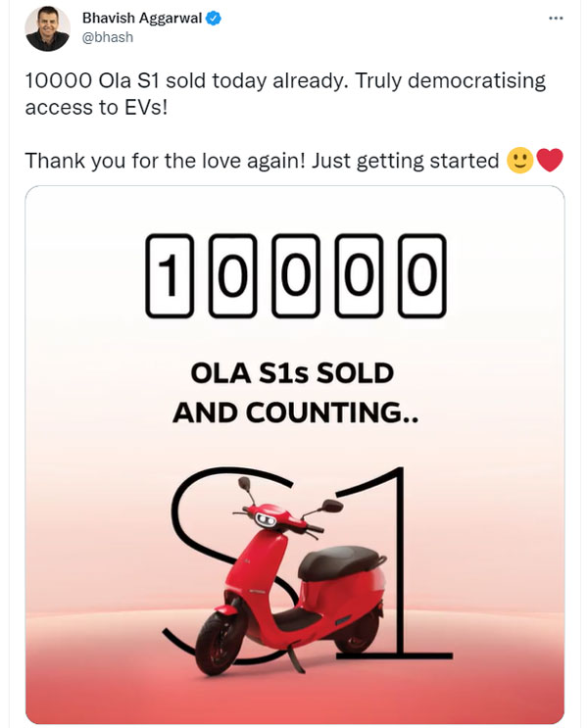Click the red heart emoji
This screenshot has width=588, height=728.
(x=551, y=160)
